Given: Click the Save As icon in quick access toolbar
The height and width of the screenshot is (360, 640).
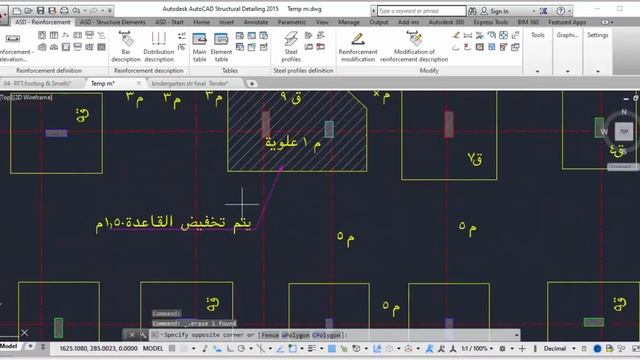Looking at the screenshot, I should 52,11.
